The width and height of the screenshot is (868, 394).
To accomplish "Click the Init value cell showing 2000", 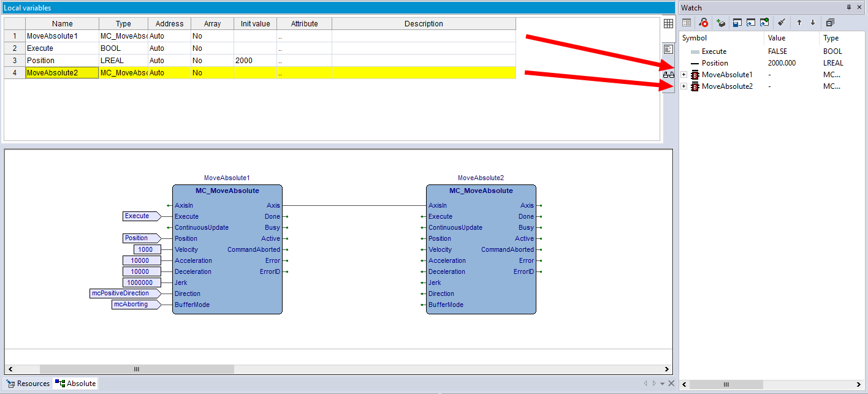I will coord(254,61).
